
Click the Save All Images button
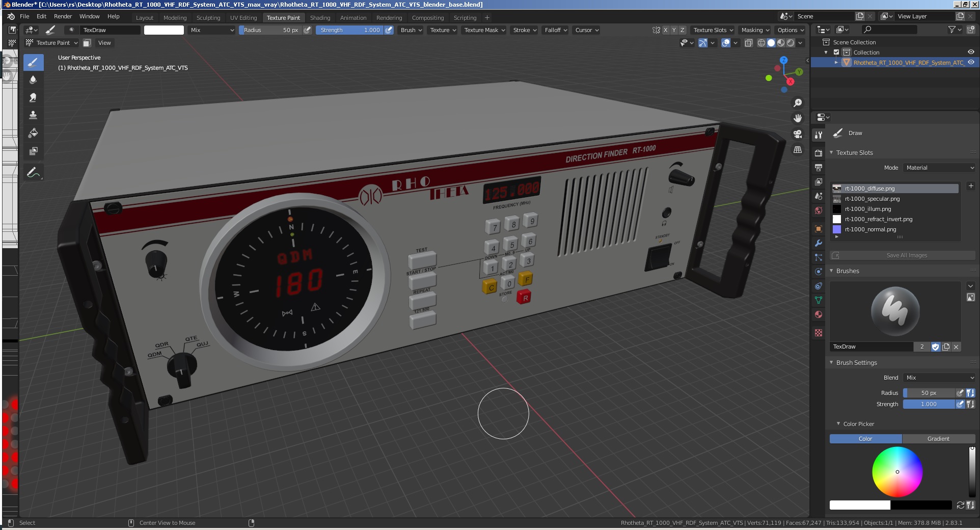coord(903,255)
